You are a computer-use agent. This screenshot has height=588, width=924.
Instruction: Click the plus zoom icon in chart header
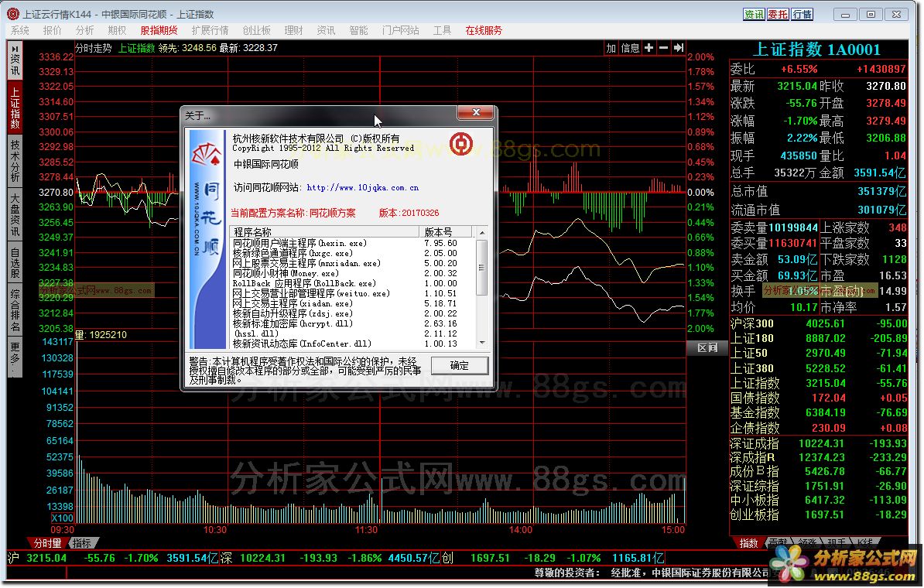(649, 48)
